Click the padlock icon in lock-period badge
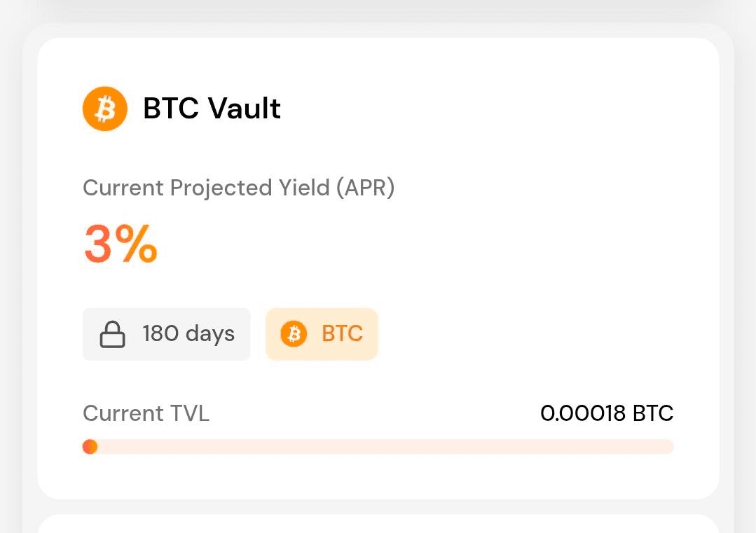 click(x=112, y=335)
